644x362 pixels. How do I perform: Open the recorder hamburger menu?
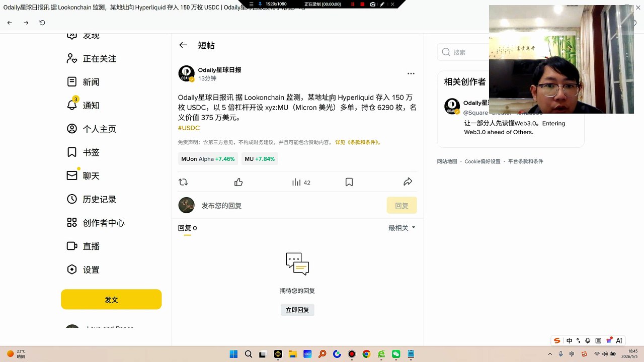point(252,4)
